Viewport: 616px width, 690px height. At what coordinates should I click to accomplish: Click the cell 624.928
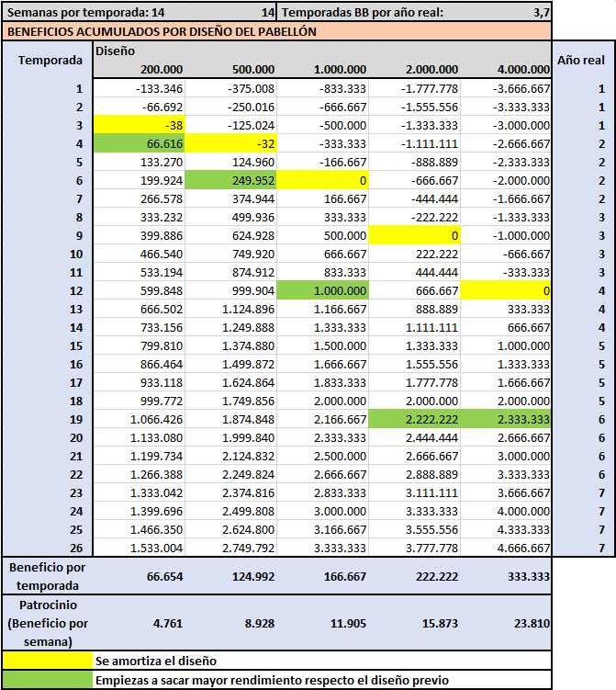(x=231, y=236)
